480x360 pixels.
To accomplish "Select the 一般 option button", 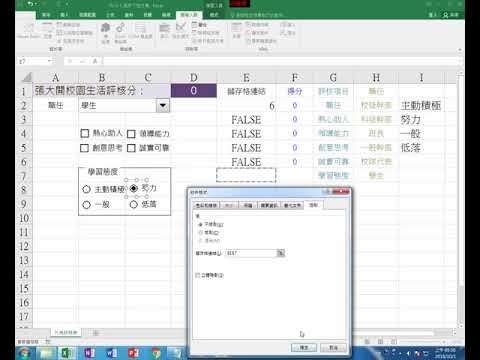I will click(x=86, y=205).
